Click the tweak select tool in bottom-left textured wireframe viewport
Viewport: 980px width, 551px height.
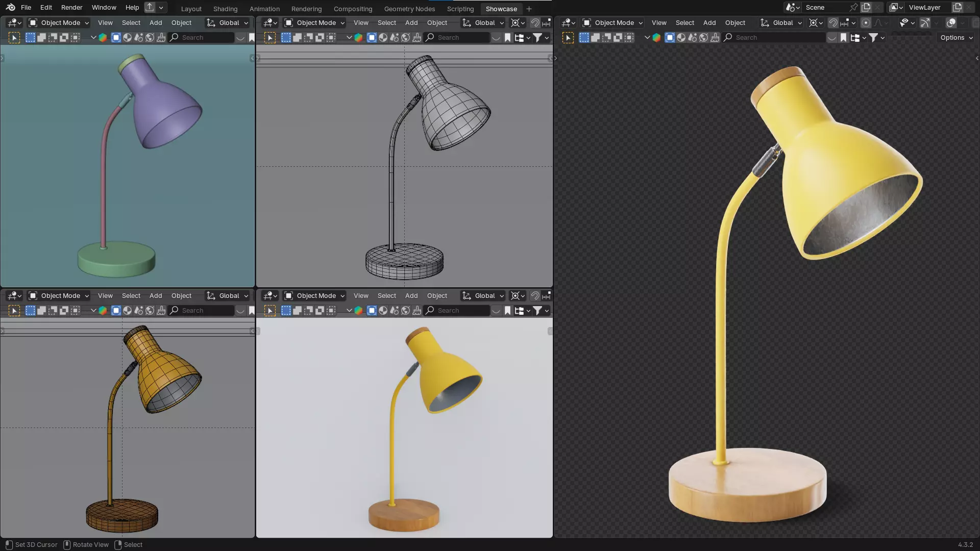pos(14,310)
